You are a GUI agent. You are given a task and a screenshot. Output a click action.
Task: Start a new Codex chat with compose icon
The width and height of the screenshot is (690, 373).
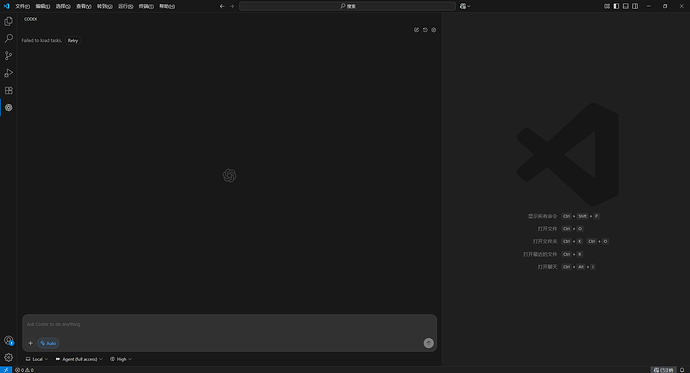pyautogui.click(x=416, y=30)
